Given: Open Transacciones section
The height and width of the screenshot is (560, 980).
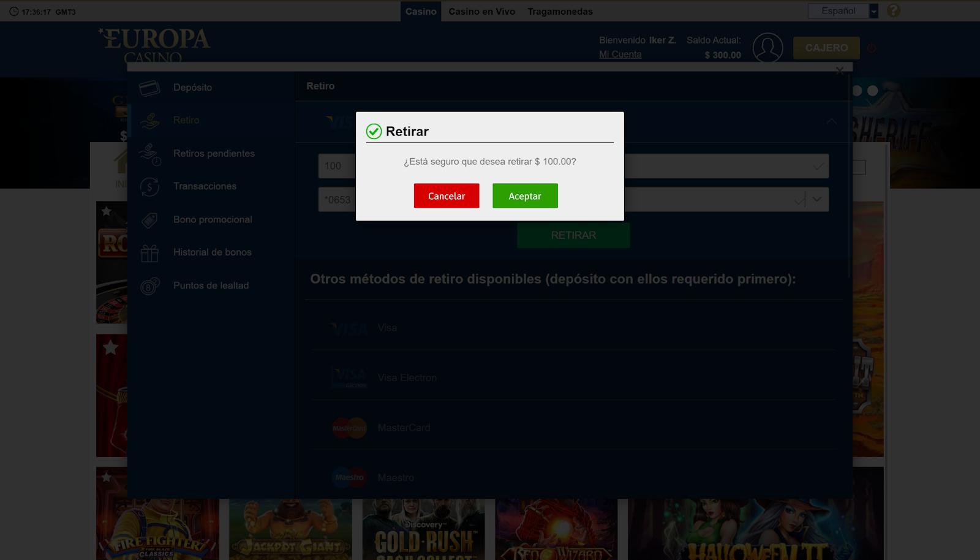Looking at the screenshot, I should click(x=205, y=186).
